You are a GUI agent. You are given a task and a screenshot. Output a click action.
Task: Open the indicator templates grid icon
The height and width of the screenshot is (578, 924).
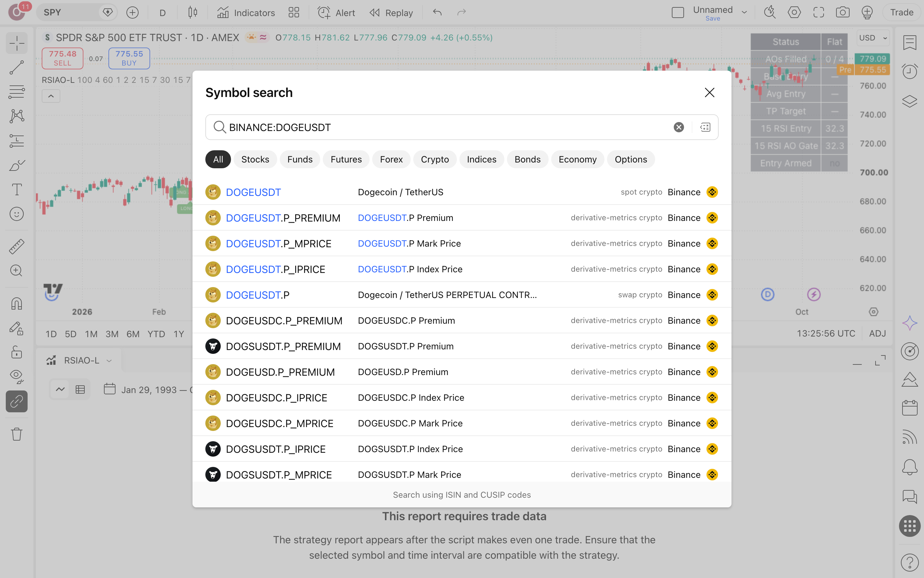coord(294,13)
